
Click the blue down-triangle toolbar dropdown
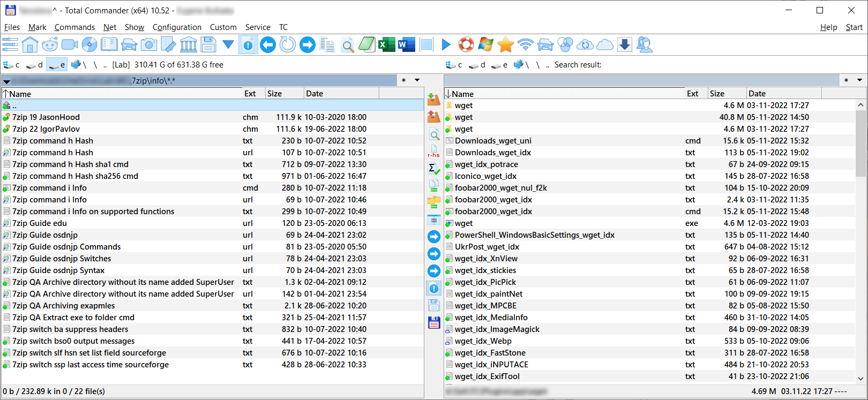(228, 45)
